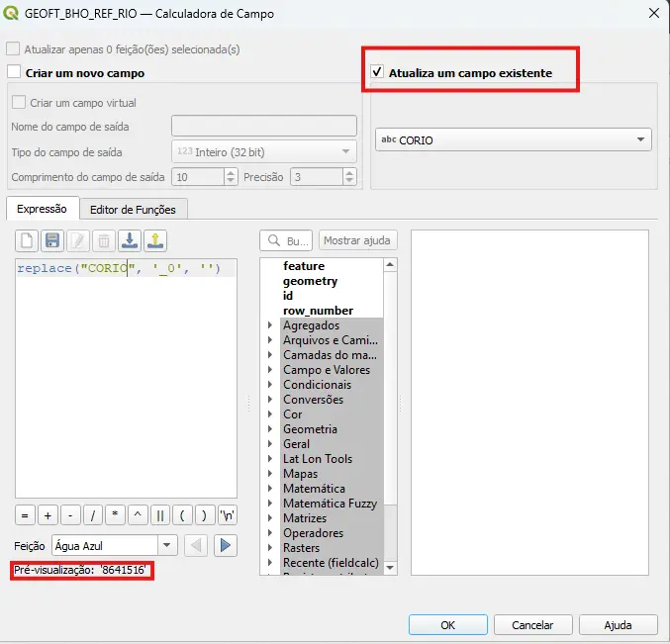Click the OK button
The height and width of the screenshot is (644, 670).
click(448, 625)
